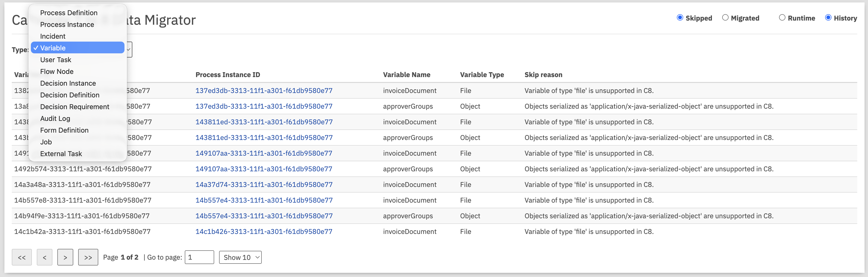Click the previous page arrow button

point(45,257)
